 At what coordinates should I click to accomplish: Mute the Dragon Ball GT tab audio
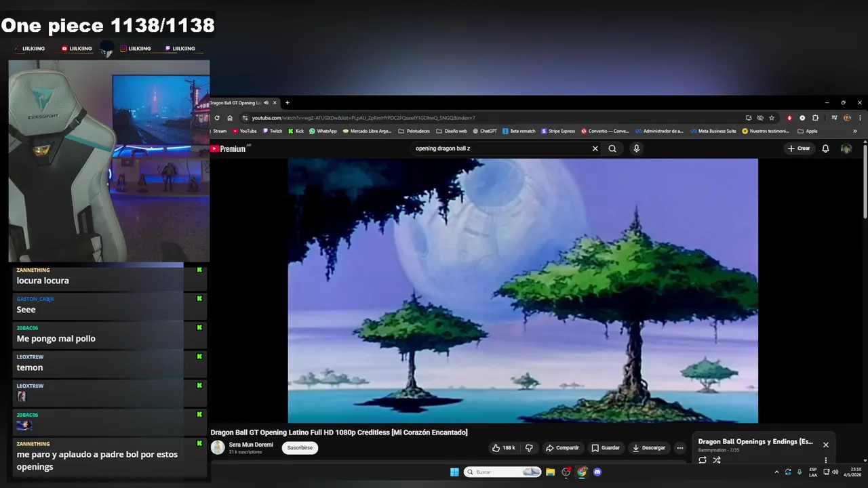[x=266, y=103]
